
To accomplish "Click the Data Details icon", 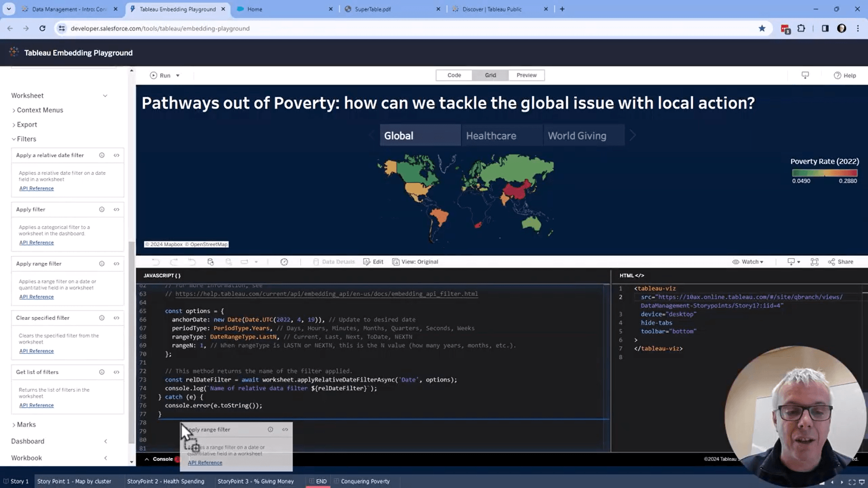I will [316, 262].
